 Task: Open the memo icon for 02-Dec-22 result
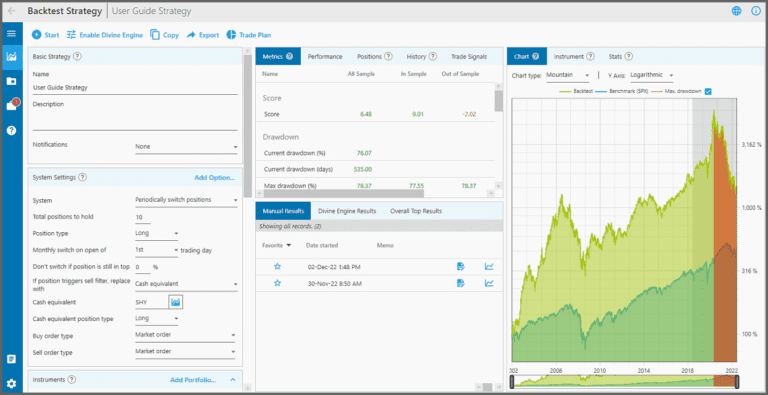point(460,267)
